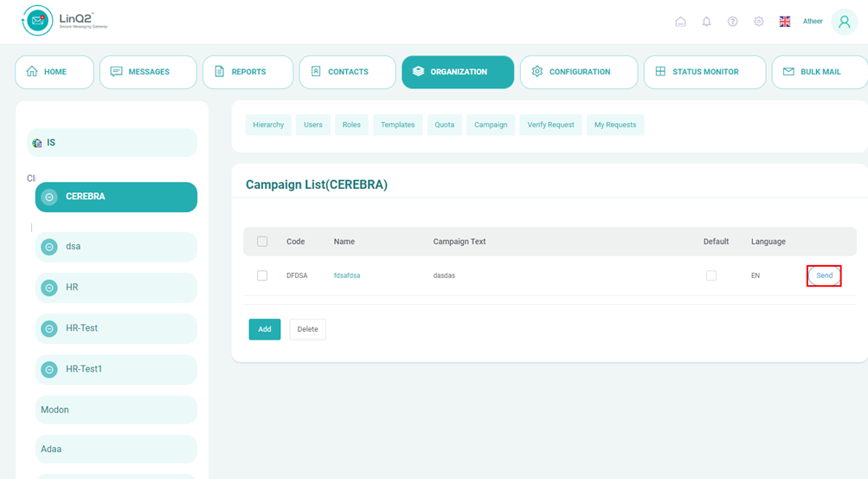Open the settings gear icon in the header
The height and width of the screenshot is (479, 868).
pos(758,22)
